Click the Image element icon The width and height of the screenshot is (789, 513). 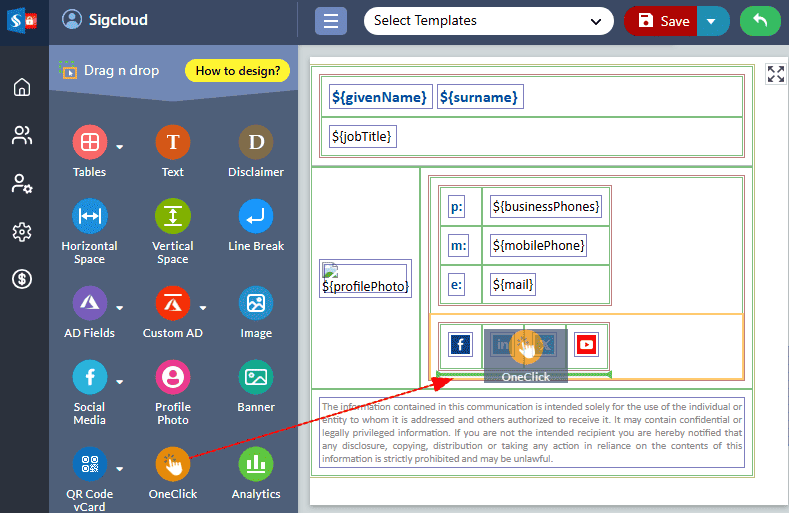[x=256, y=303]
